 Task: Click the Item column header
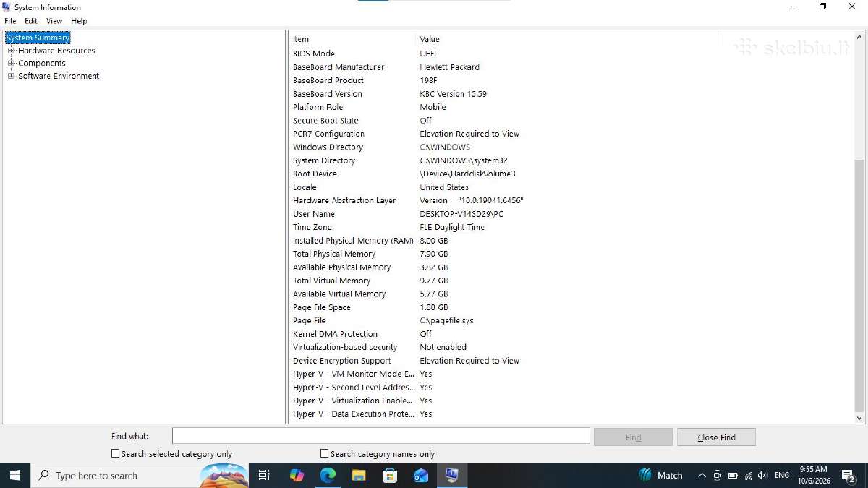coord(353,39)
